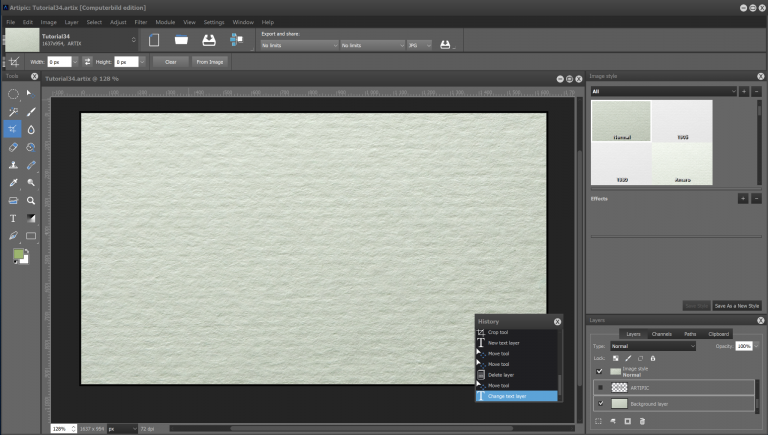Click the white background color swatch
The height and width of the screenshot is (435, 768).
(25, 260)
